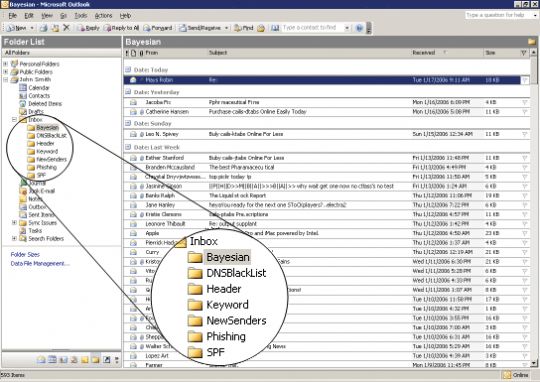Delete the message with the X icon

(x=67, y=28)
